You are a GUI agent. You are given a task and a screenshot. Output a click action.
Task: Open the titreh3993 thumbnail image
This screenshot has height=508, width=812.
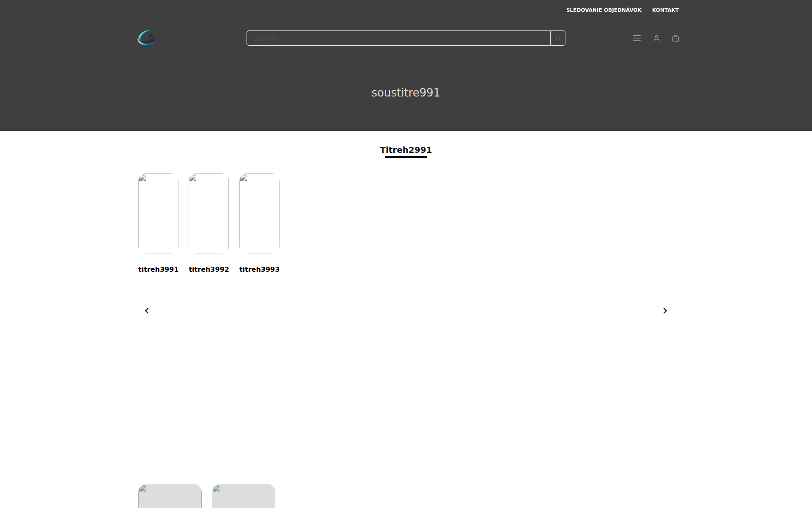tap(259, 213)
